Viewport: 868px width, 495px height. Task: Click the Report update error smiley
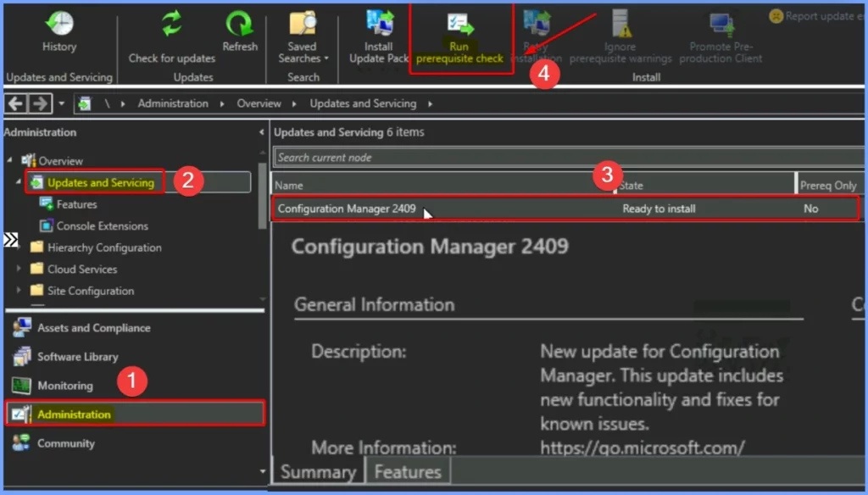click(x=776, y=16)
